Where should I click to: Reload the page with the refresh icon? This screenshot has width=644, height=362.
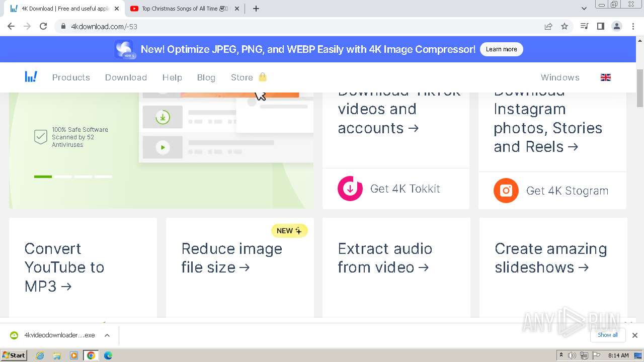point(43,26)
